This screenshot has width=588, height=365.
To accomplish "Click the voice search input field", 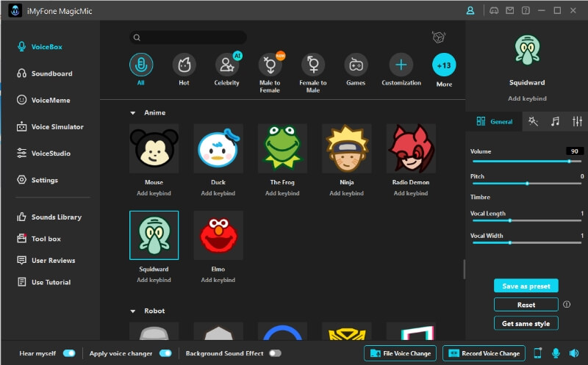I will (x=188, y=37).
